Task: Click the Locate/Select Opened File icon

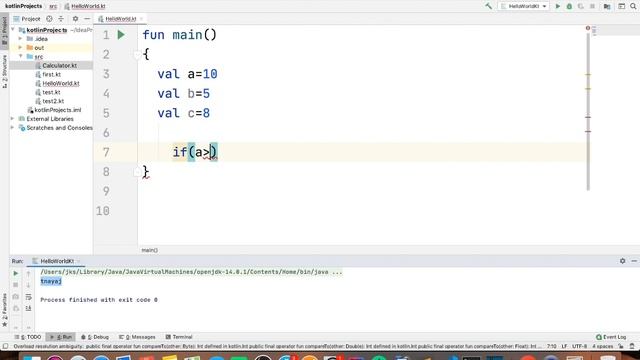Action: click(49, 19)
